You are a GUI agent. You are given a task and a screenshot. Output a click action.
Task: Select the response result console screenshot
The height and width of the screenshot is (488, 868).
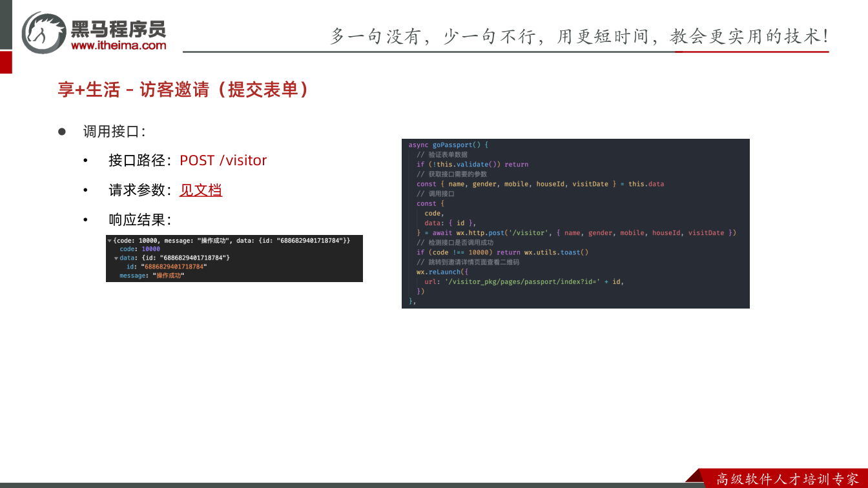[234, 258]
